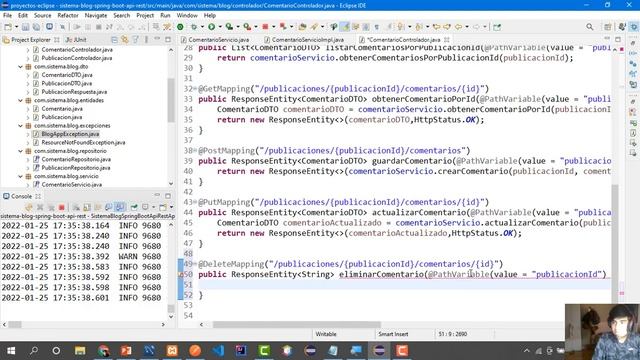
Task: Click empty line 51 in the editor
Action: [x=404, y=284]
